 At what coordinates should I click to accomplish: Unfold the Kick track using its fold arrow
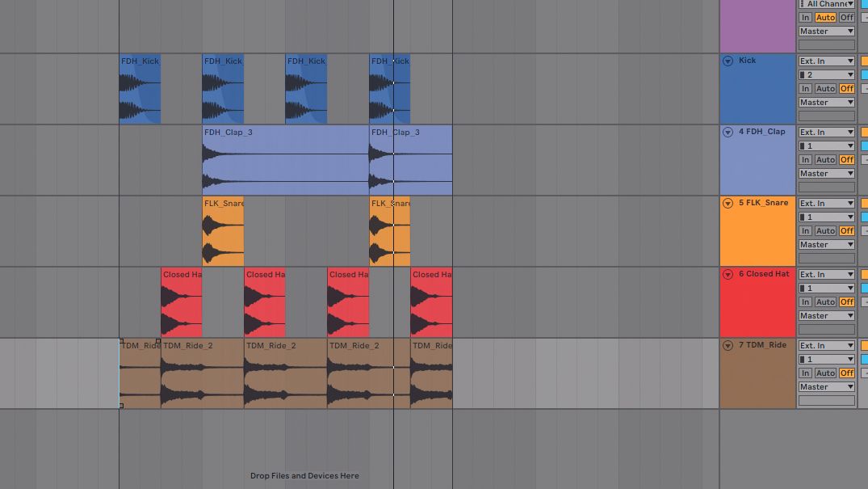(x=728, y=61)
